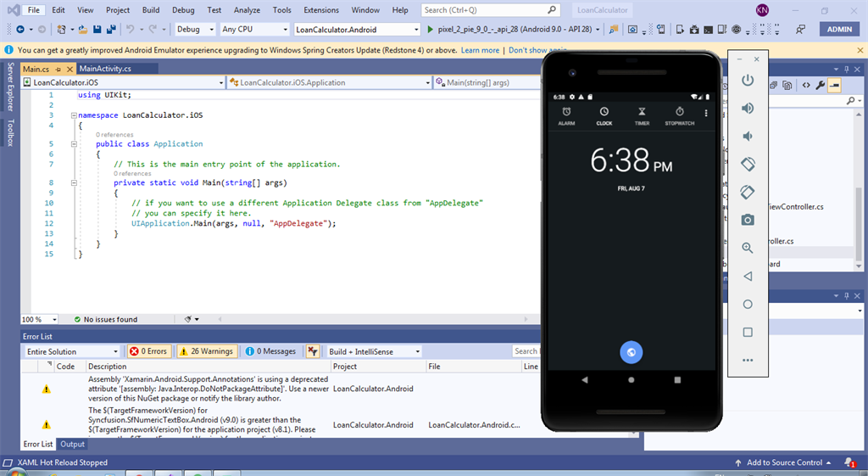Image resolution: width=868 pixels, height=476 pixels.
Task: Click the Search (Ctrl+Q) box
Action: (x=491, y=10)
